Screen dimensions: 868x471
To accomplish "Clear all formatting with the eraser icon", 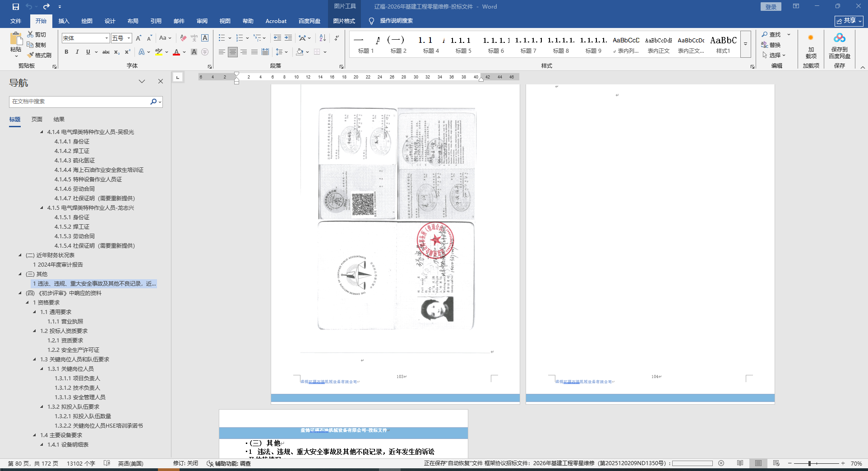I will click(183, 38).
